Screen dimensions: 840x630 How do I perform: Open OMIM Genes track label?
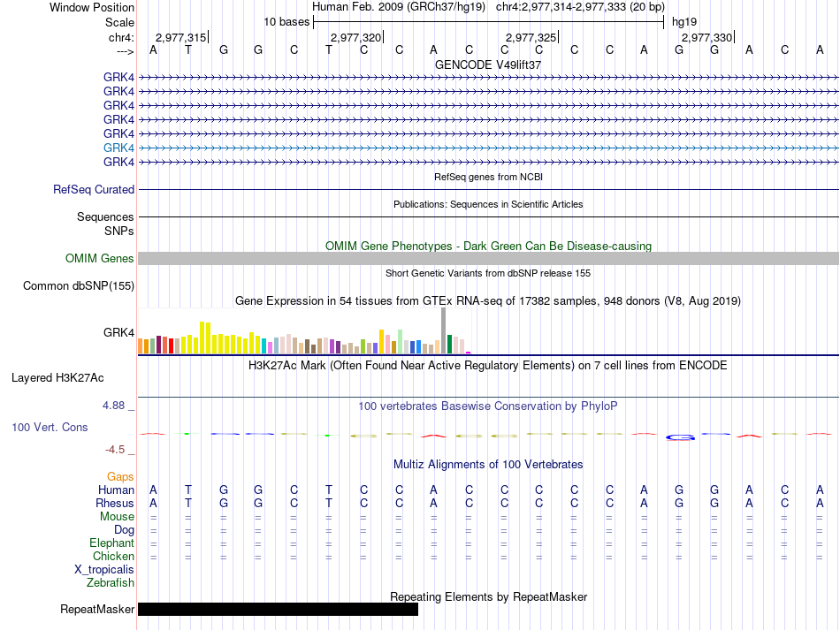click(x=100, y=259)
